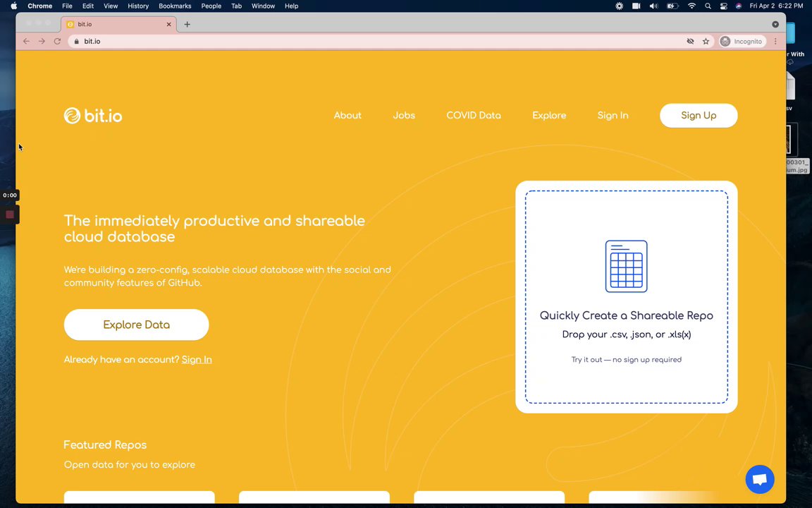Click the lock site info icon

(77, 42)
